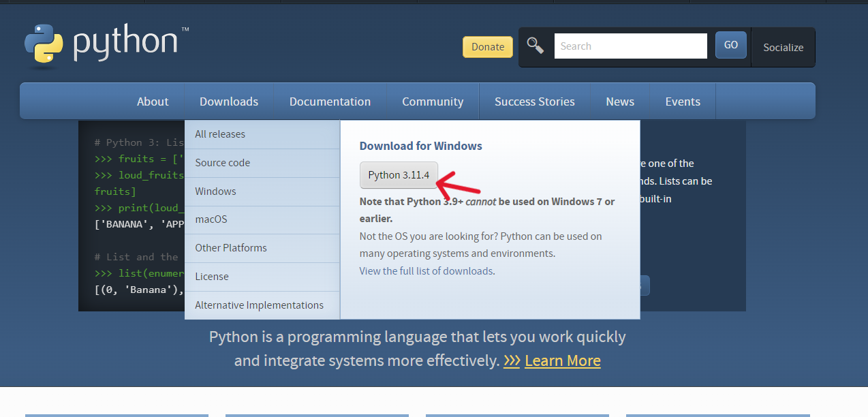The image size is (868, 417).
Task: Open the Documentation menu
Action: [x=330, y=102]
